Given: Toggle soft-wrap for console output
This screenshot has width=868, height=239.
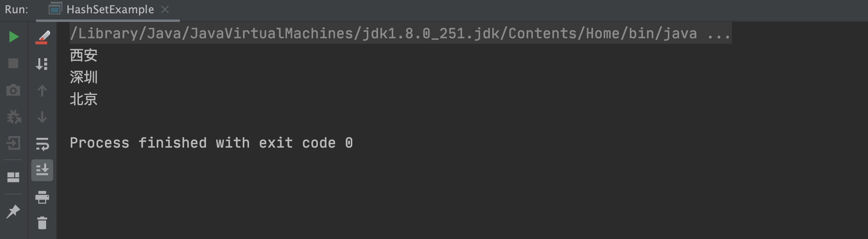Looking at the screenshot, I should click(42, 144).
